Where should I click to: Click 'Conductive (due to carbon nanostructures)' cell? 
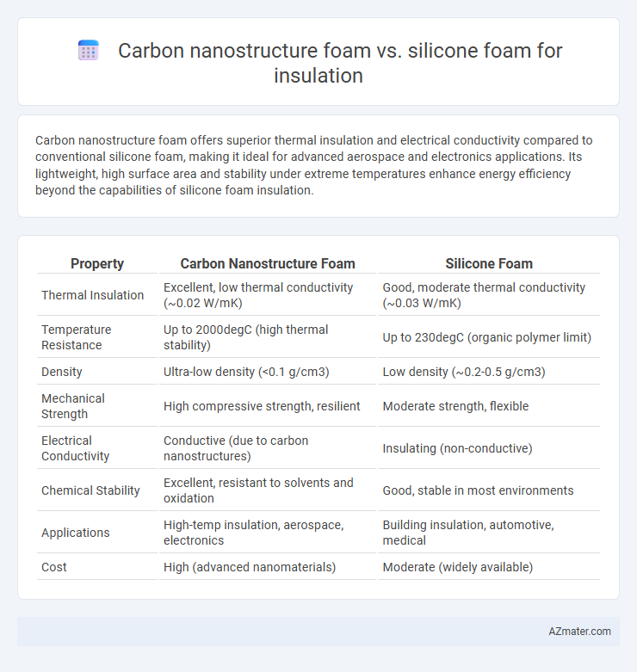pyautogui.click(x=268, y=448)
